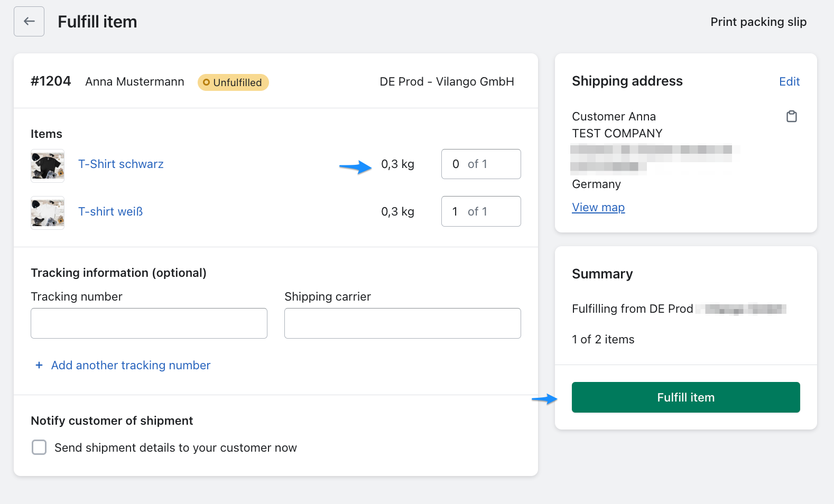Click quantity field for T-shirt weiß

pos(480,211)
